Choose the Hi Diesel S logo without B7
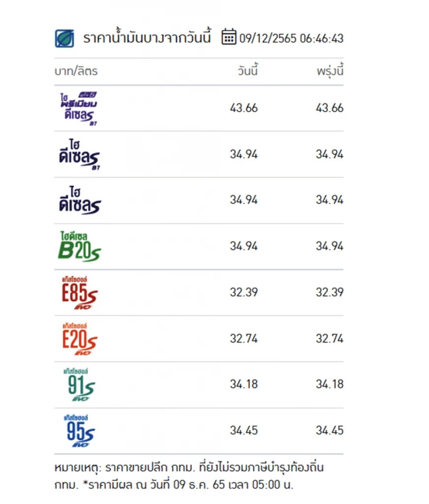Image resolution: width=429 pixels, height=504 pixels. [x=79, y=200]
